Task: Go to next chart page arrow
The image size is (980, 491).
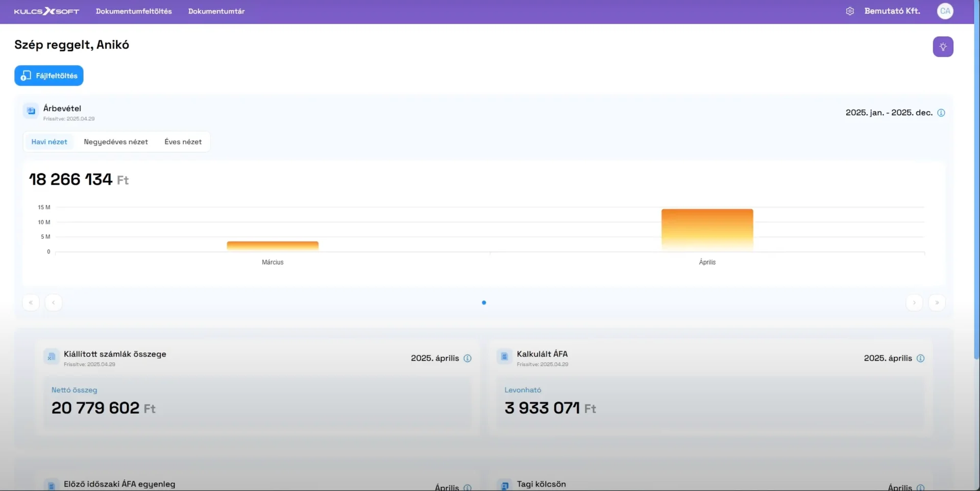Action: (914, 302)
